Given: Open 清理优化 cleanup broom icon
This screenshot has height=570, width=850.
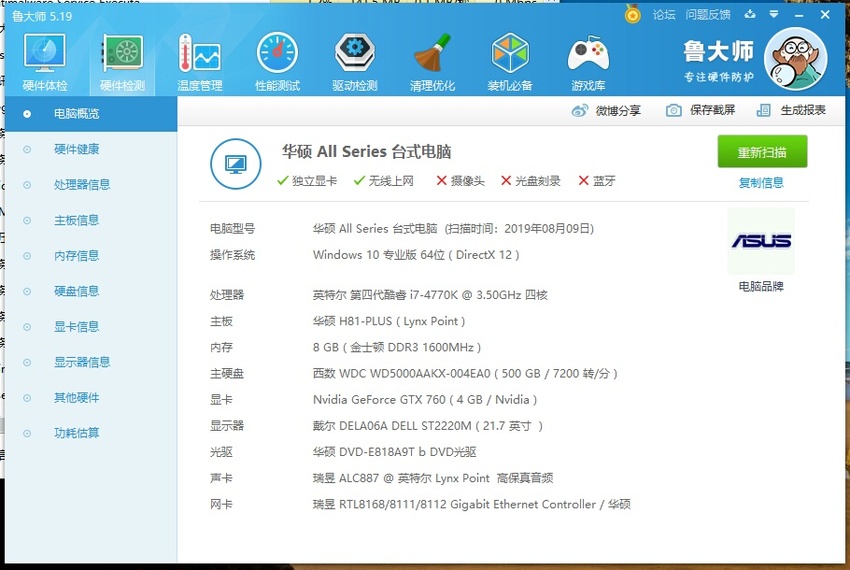Looking at the screenshot, I should 432,61.
